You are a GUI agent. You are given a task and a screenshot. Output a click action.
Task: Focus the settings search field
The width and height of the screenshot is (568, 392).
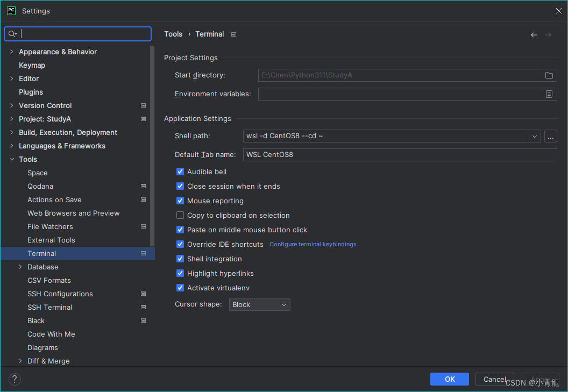77,34
